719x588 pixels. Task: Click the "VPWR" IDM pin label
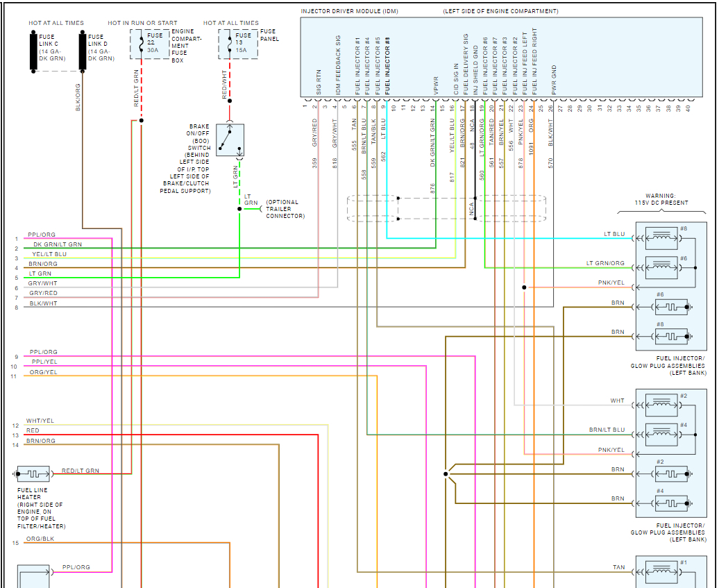(x=436, y=86)
